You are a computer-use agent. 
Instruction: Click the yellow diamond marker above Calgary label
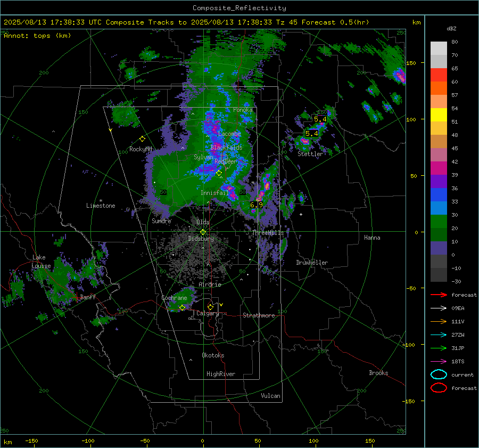pos(210,307)
